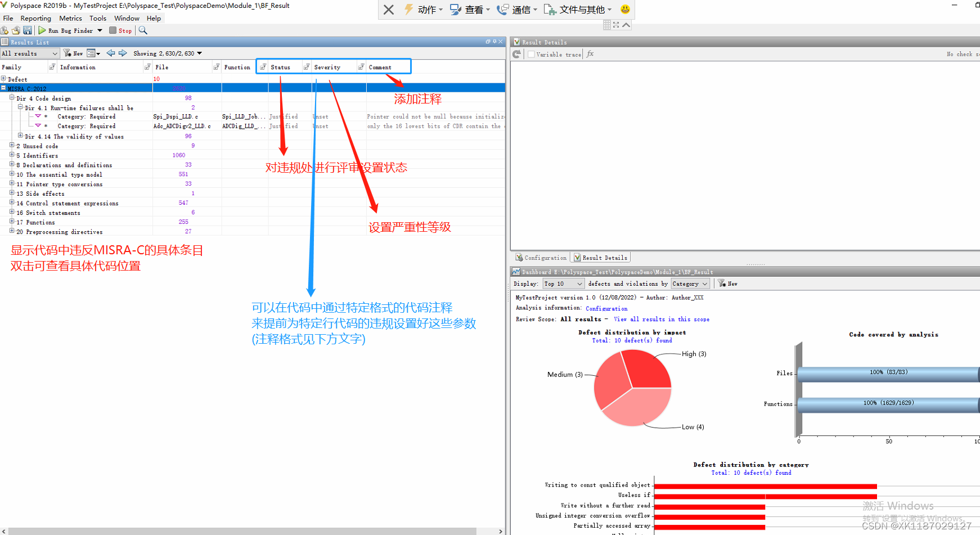Click the save floppy disk icon
This screenshot has width=980, height=535.
point(27,30)
